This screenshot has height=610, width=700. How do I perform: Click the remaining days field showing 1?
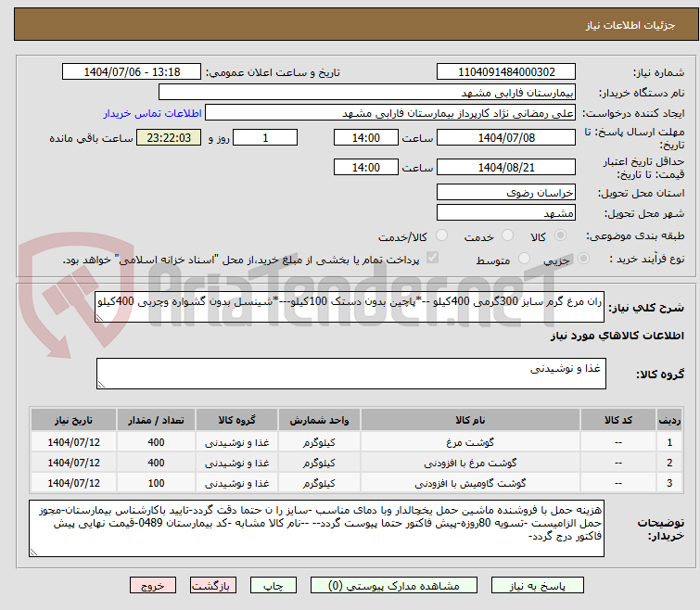pos(265,137)
